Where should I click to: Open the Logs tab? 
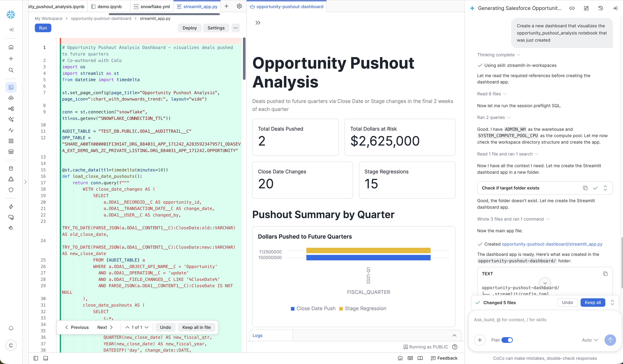pyautogui.click(x=257, y=335)
